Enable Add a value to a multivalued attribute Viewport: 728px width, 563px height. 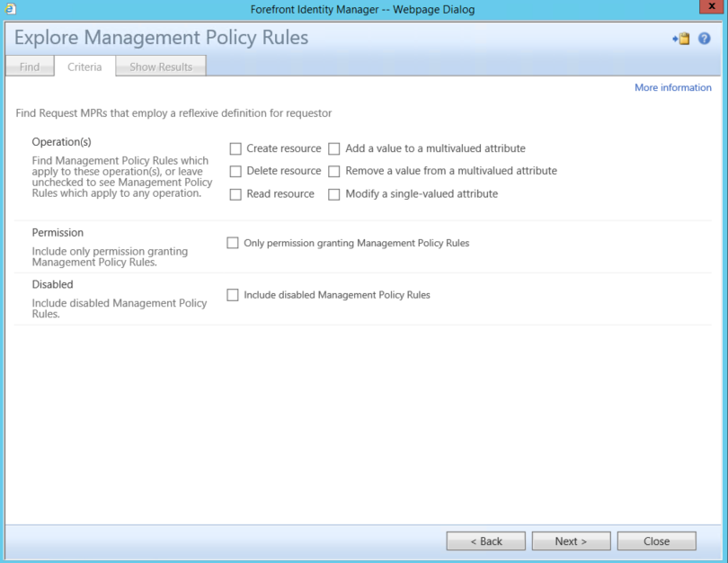pos(333,148)
